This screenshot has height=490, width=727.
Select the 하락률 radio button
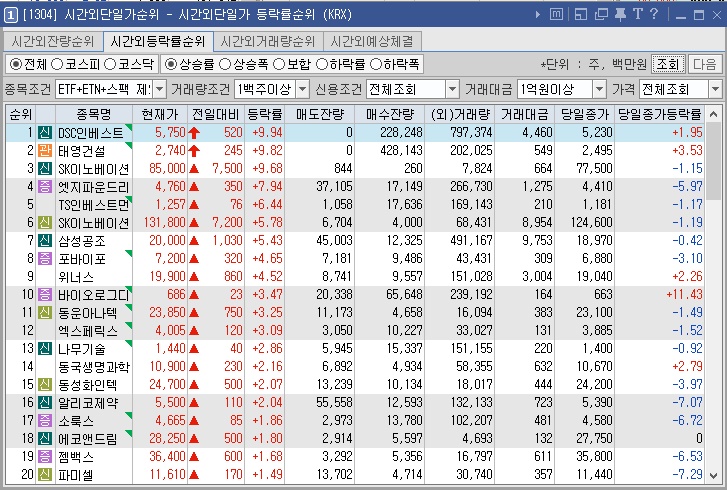(x=321, y=64)
